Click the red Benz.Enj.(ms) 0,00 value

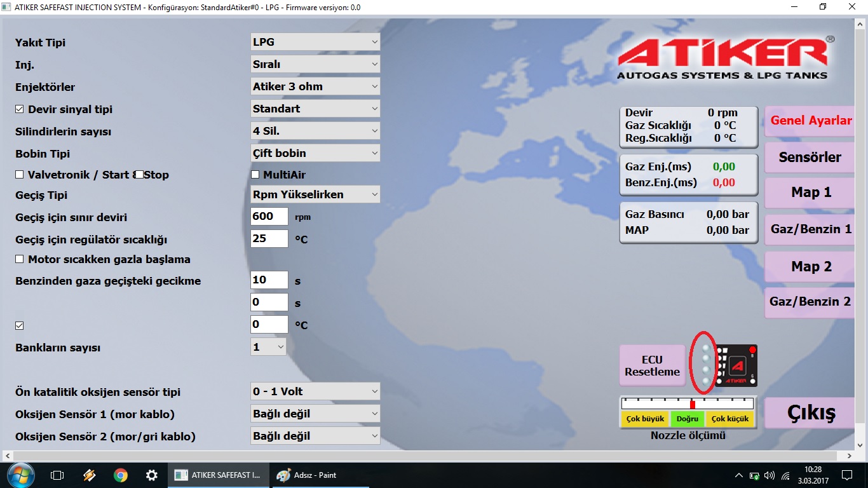[724, 183]
